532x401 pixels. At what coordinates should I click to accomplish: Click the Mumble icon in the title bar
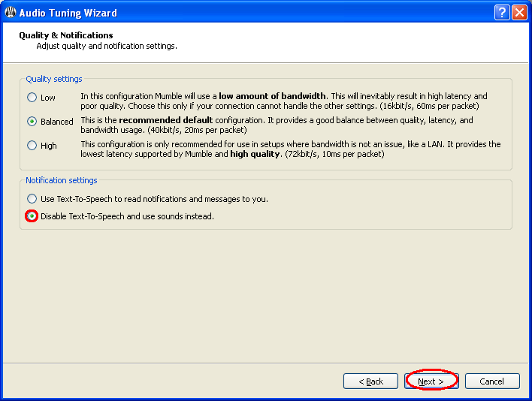tap(10, 13)
